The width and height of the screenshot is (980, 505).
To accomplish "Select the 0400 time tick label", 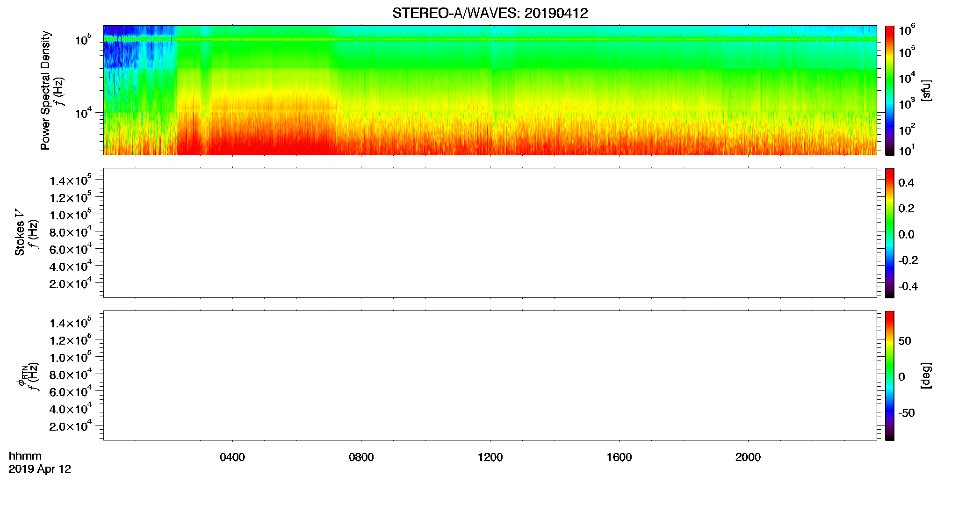I will 232,457.
